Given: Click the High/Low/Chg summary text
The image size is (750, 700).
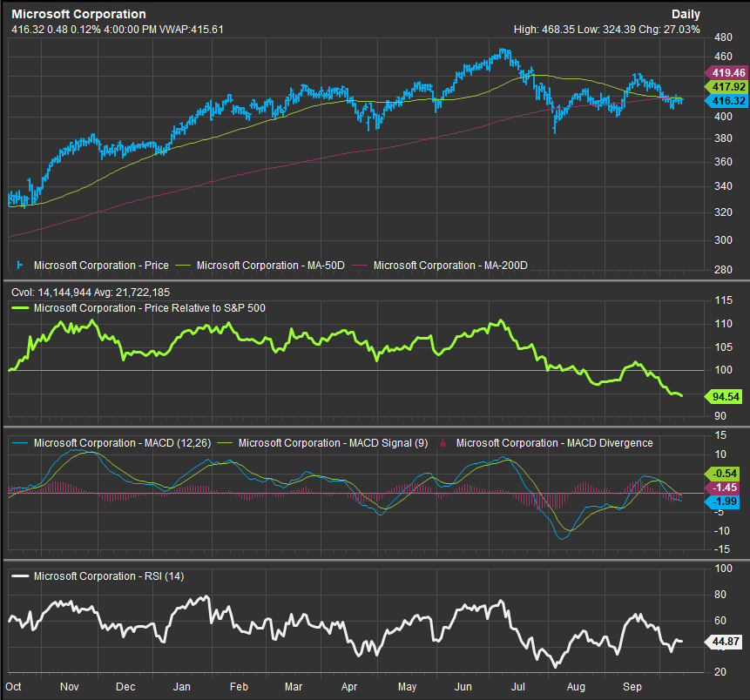Looking at the screenshot, I should (x=606, y=30).
